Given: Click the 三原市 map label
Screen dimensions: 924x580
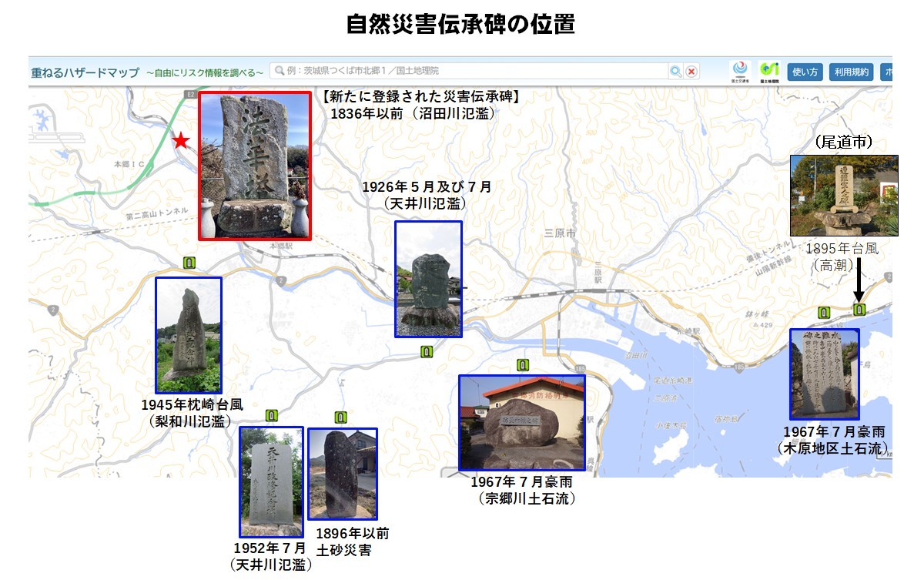Looking at the screenshot, I should pyautogui.click(x=559, y=233).
